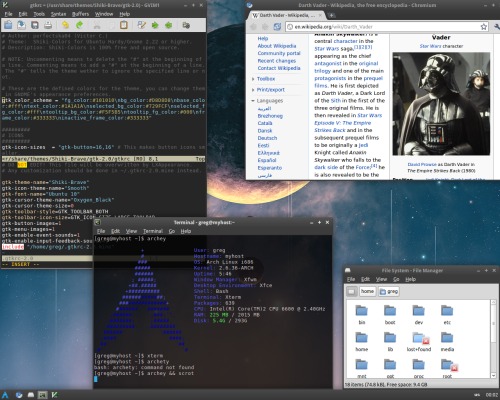Select the Darth Vader Wikipedia tab in Chromium
Image resolution: width=500 pixels, height=400 pixels.
coord(287,15)
